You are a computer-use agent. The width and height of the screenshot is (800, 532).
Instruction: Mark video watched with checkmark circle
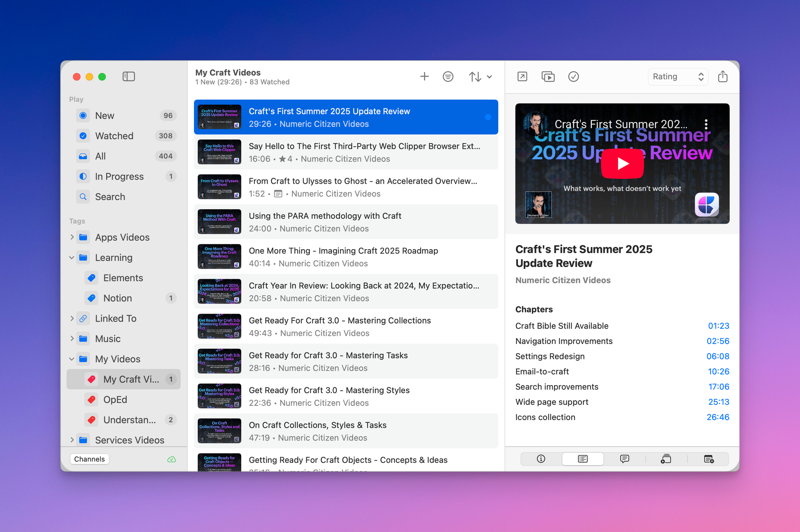pyautogui.click(x=573, y=76)
